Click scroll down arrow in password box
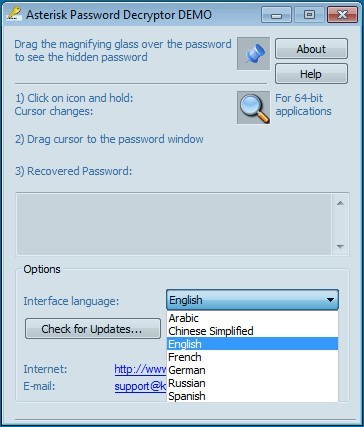Image resolution: width=364 pixels, height=427 pixels. pyautogui.click(x=340, y=246)
